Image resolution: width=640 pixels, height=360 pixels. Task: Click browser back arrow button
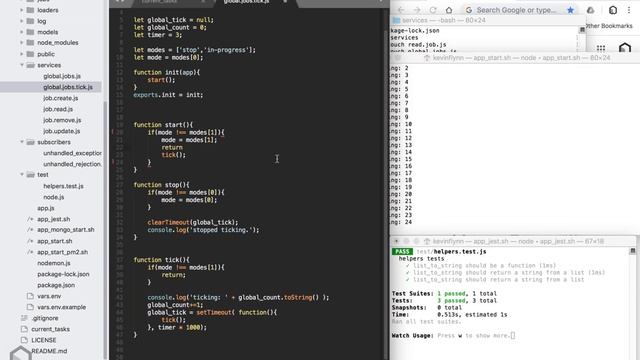[x=401, y=10]
